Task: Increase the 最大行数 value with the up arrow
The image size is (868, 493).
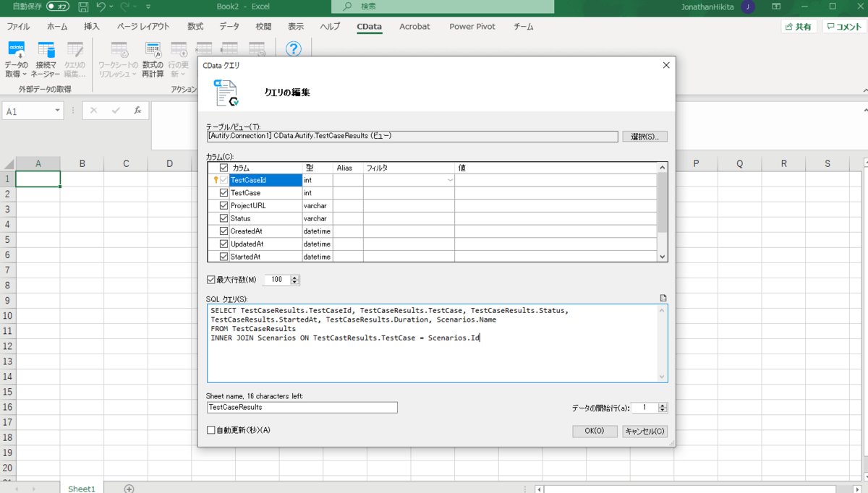Action: (x=294, y=277)
